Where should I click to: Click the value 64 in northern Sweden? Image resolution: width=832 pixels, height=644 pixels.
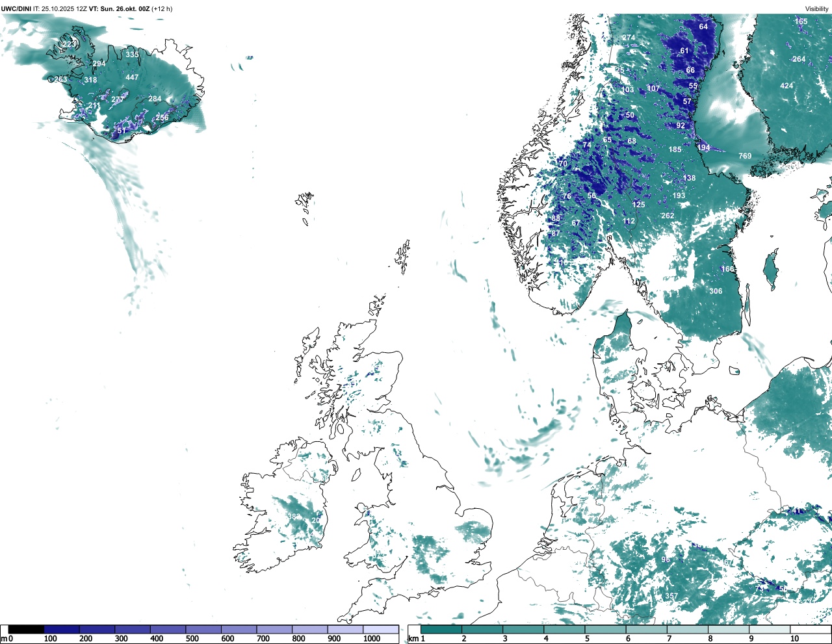pyautogui.click(x=703, y=27)
